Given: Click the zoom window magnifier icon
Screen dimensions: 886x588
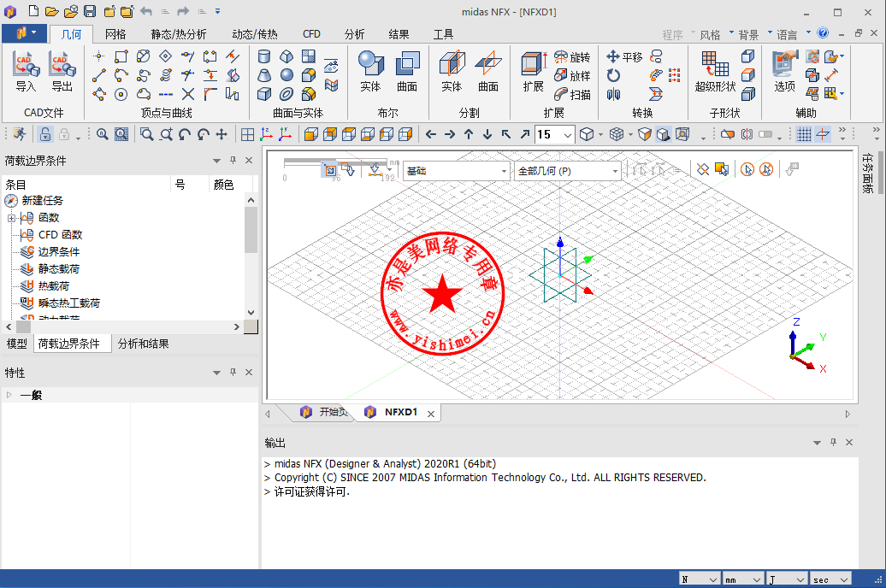Looking at the screenshot, I should 147,134.
